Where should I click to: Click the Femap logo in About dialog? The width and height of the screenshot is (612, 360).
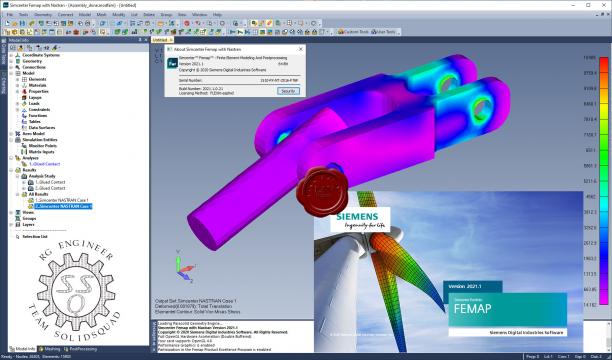(172, 63)
